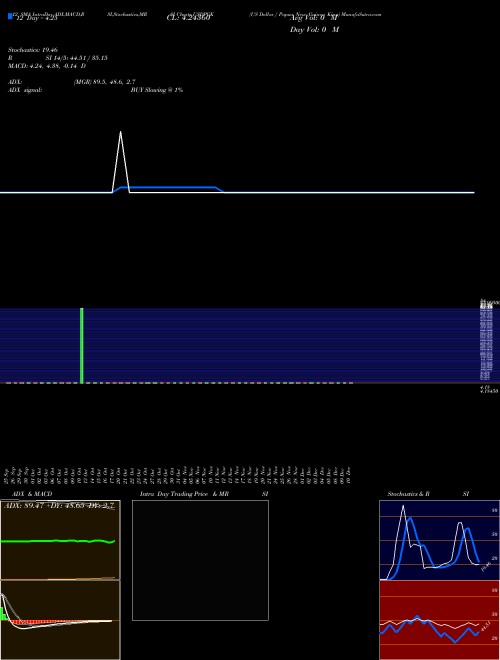Click the 'ADX signal:' label
Image resolution: width=500 pixels, height=660 pixels.
pyautogui.click(x=25, y=90)
